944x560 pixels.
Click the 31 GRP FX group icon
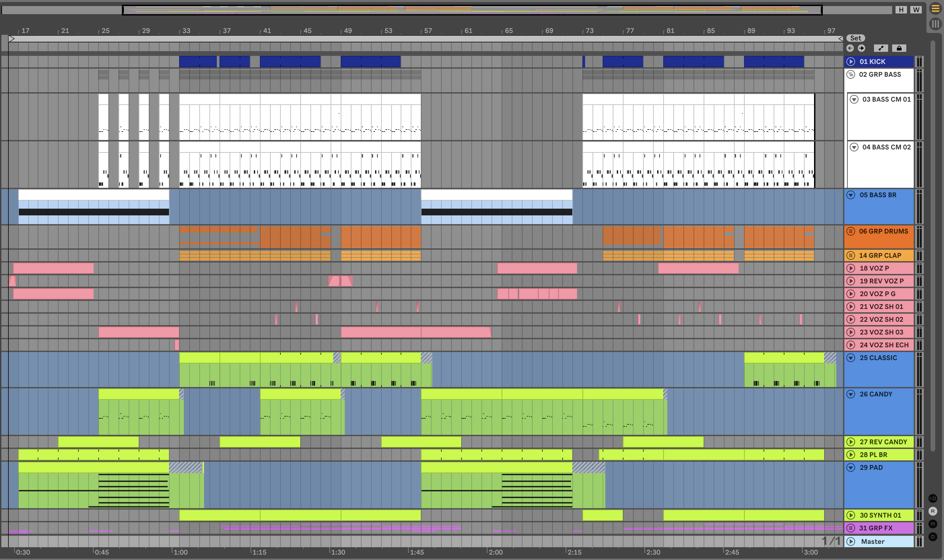tap(851, 528)
